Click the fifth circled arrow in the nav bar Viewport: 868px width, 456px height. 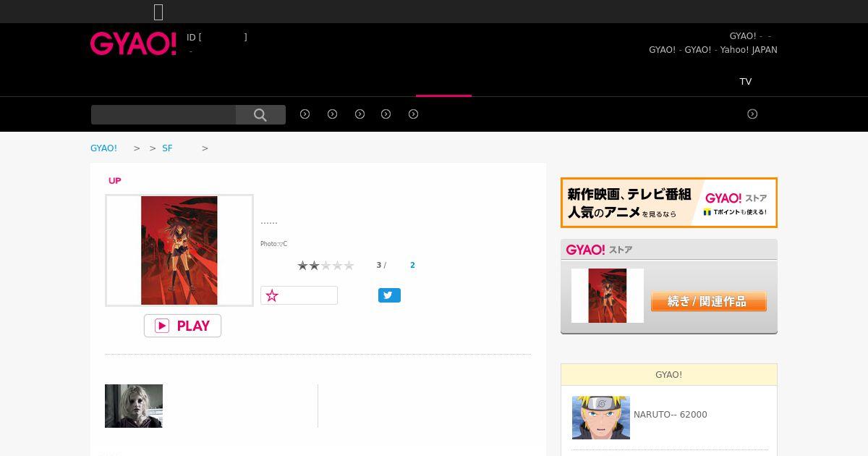(x=414, y=114)
